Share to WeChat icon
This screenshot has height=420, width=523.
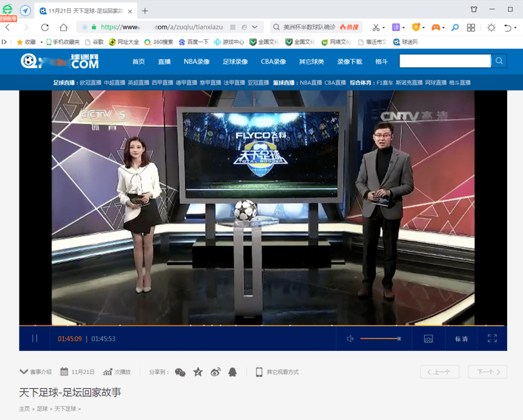180,372
